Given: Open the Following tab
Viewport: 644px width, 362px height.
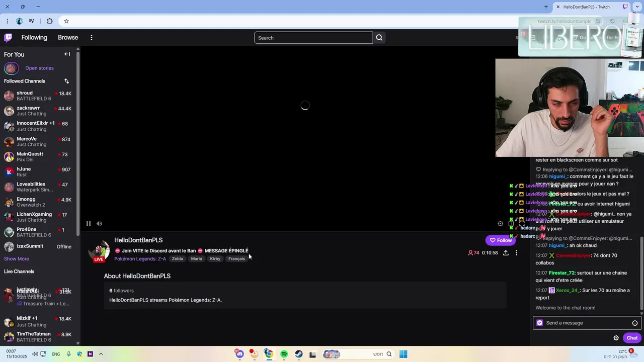Looking at the screenshot, I should [34, 38].
